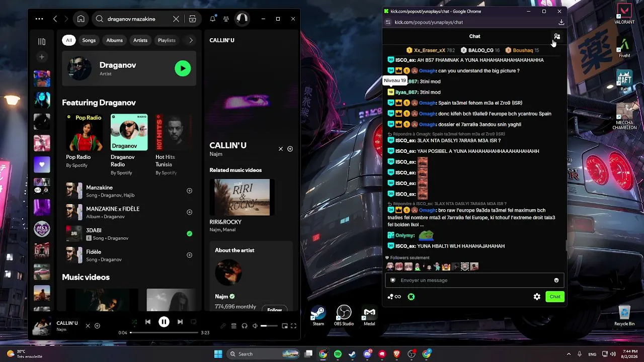Open Spotify profile avatar menu
Screen dimensions: 644x362
tap(242, 19)
